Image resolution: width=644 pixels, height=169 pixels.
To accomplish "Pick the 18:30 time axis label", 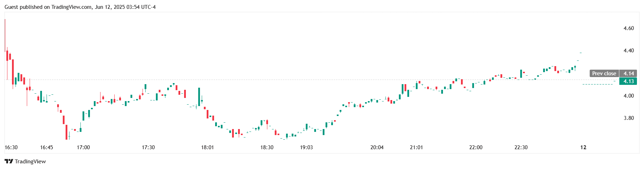I will pos(267,147).
